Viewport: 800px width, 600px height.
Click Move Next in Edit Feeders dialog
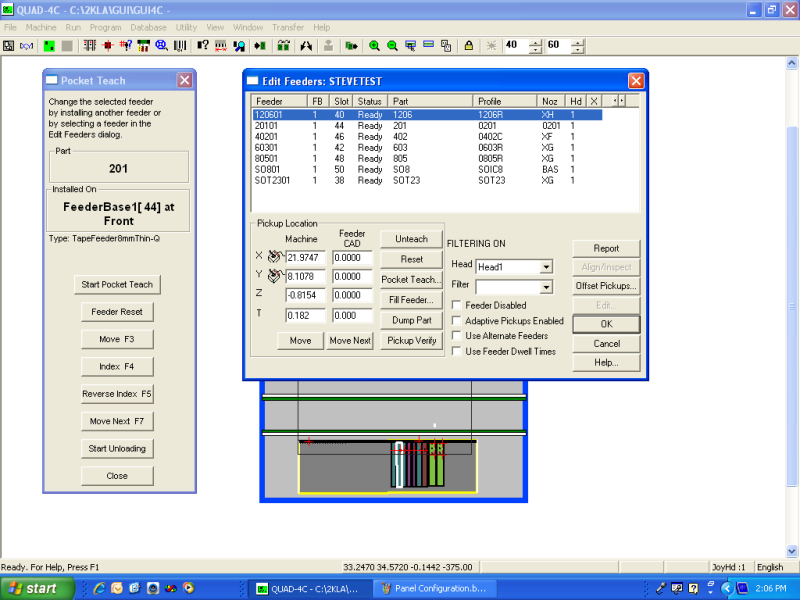click(350, 340)
